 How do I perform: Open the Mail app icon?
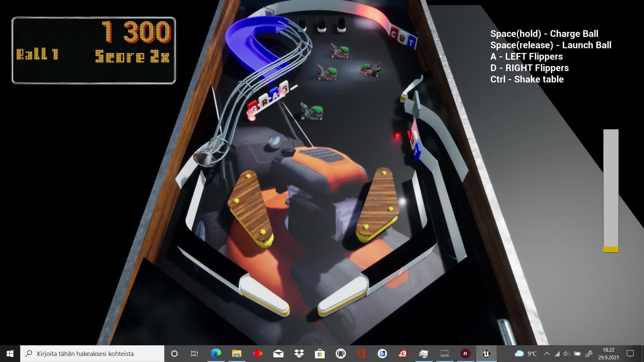point(278,354)
